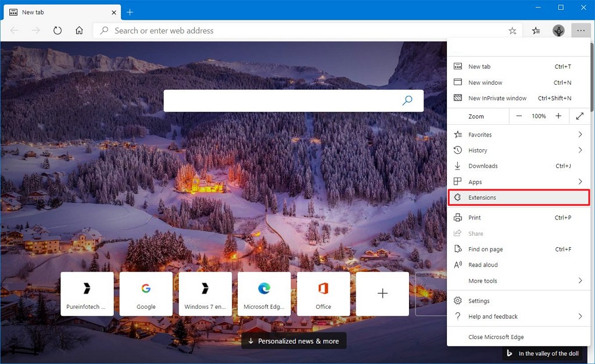The width and height of the screenshot is (595, 364).
Task: Expand the Favorites submenu
Action: [519, 135]
